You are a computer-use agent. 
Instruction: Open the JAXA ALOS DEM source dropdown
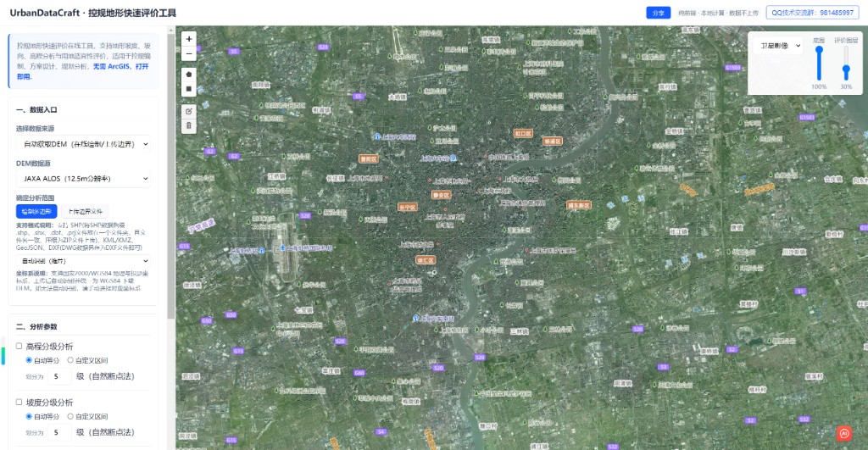tap(82, 179)
